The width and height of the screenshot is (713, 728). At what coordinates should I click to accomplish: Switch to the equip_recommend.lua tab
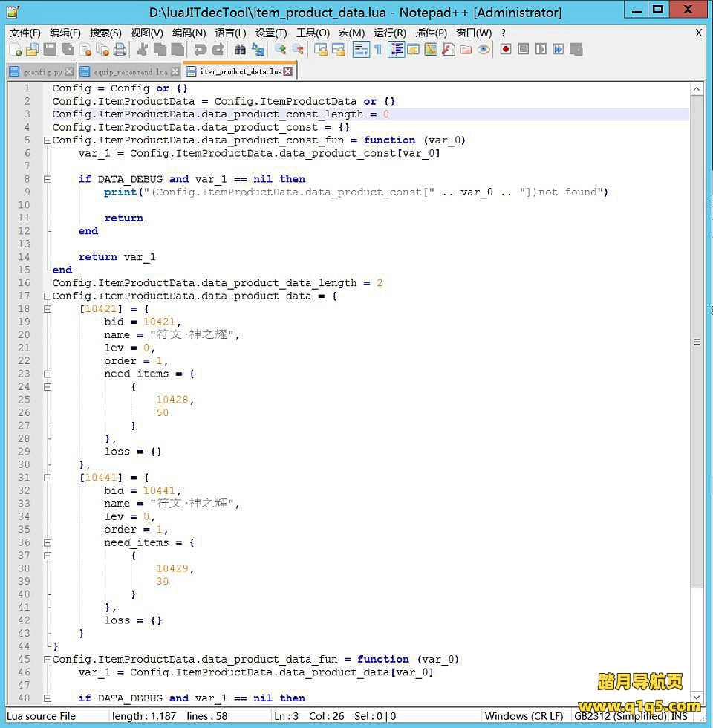129,72
